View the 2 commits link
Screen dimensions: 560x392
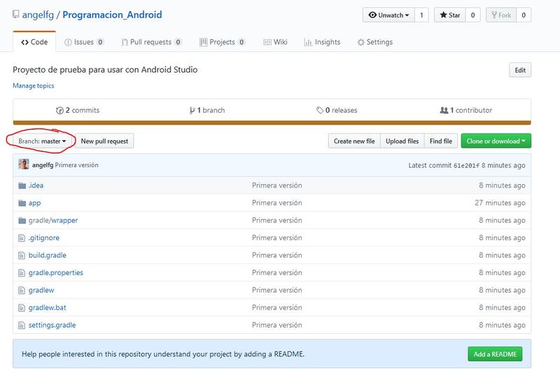[78, 111]
